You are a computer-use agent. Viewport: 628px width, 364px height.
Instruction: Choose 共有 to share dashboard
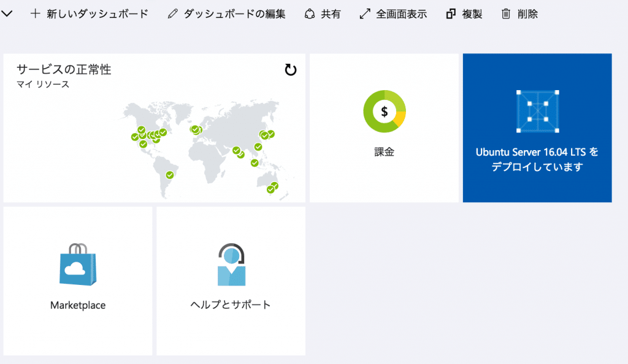[x=331, y=14]
